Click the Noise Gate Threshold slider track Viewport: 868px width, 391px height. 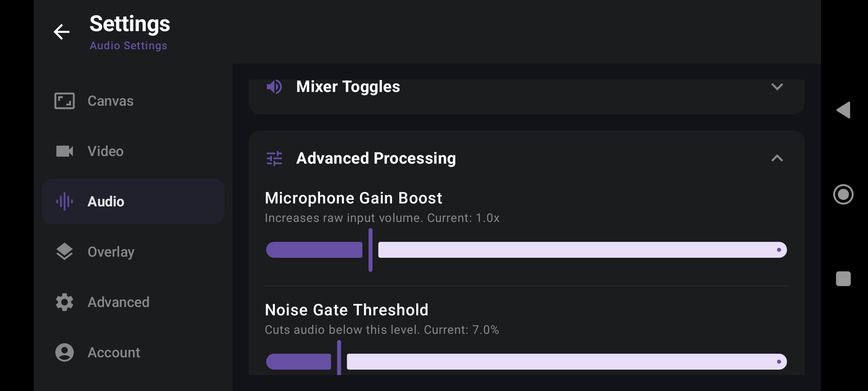point(527,361)
